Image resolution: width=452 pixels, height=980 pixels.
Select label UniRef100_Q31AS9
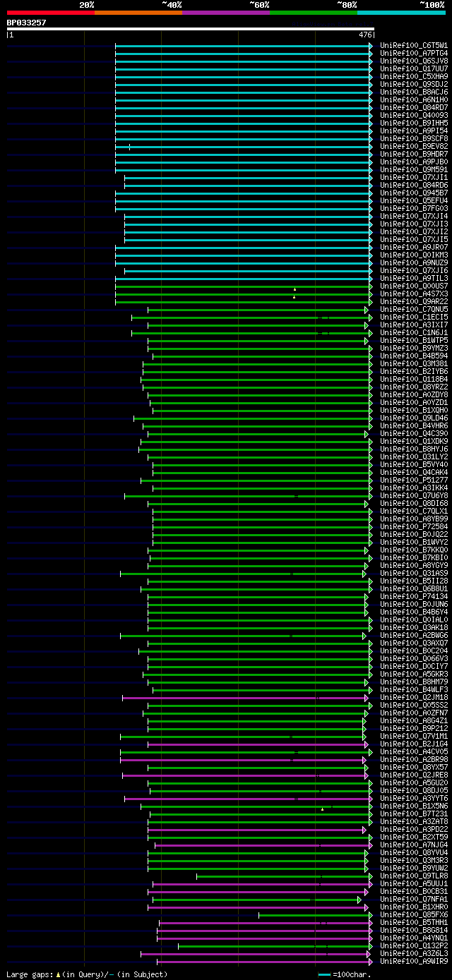point(414,573)
